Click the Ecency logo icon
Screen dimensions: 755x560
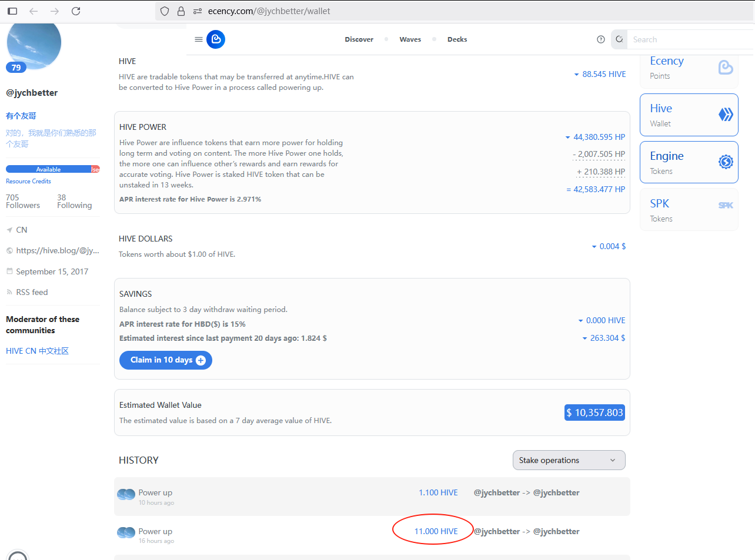click(216, 39)
